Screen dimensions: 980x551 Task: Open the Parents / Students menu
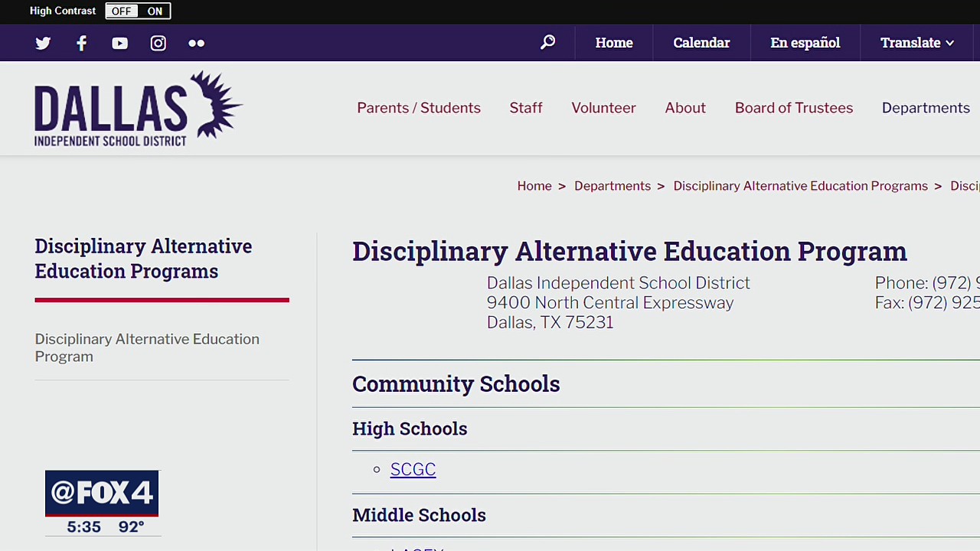tap(419, 108)
